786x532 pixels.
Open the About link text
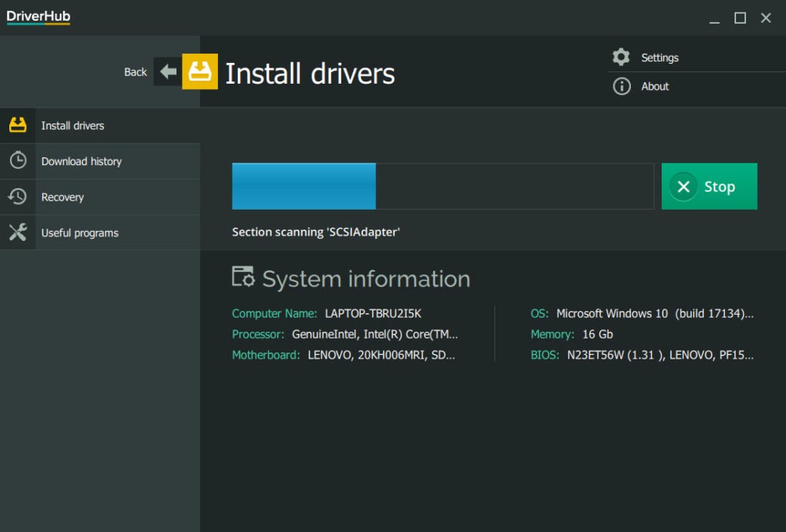click(655, 86)
